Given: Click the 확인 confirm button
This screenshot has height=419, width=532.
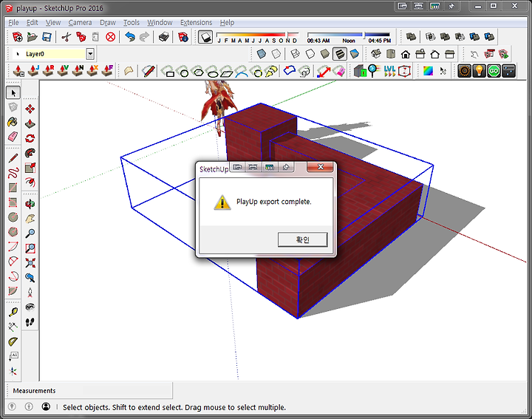Looking at the screenshot, I should pos(303,239).
